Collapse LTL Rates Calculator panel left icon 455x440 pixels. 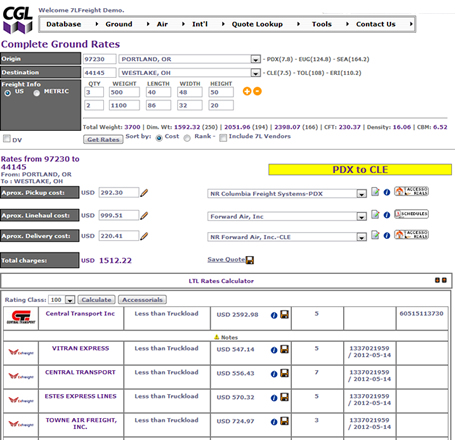(437, 280)
